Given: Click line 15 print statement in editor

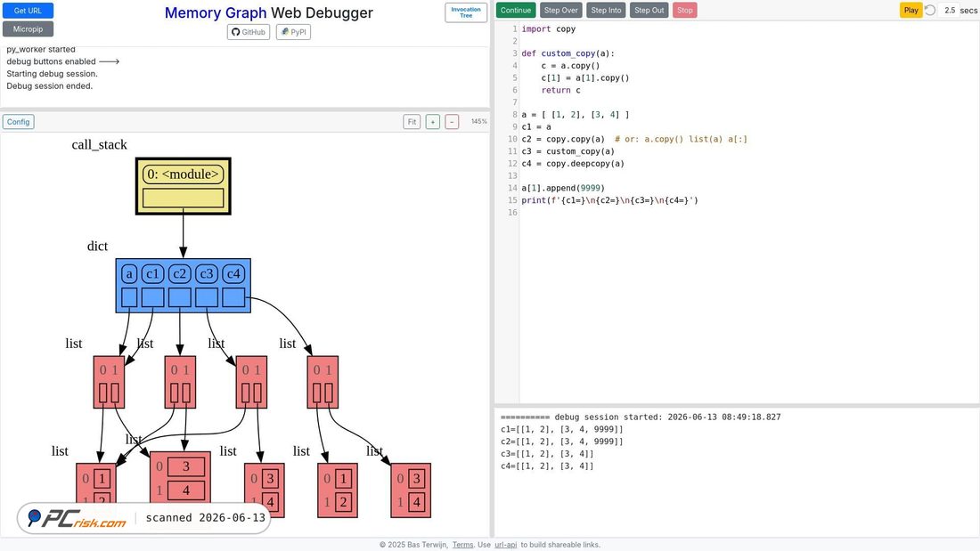Looking at the screenshot, I should pyautogui.click(x=609, y=200).
